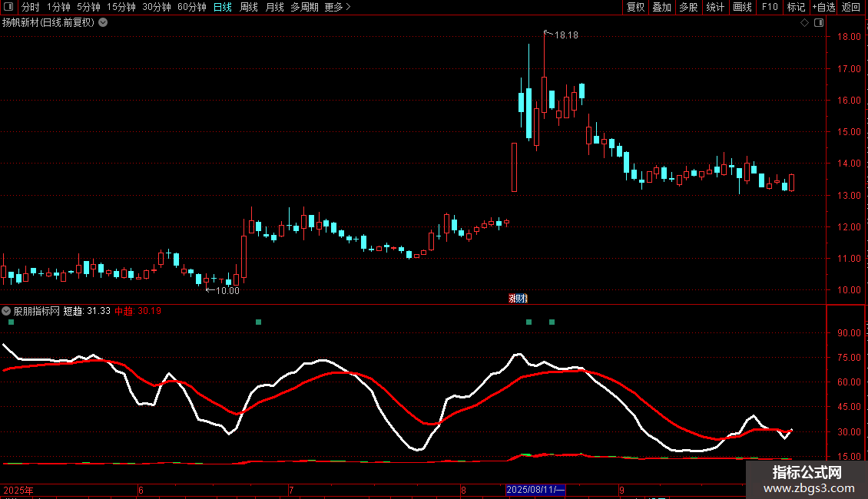The height and width of the screenshot is (499, 868).
Task: Choose the 60分钟 period tab
Action: 192,7
